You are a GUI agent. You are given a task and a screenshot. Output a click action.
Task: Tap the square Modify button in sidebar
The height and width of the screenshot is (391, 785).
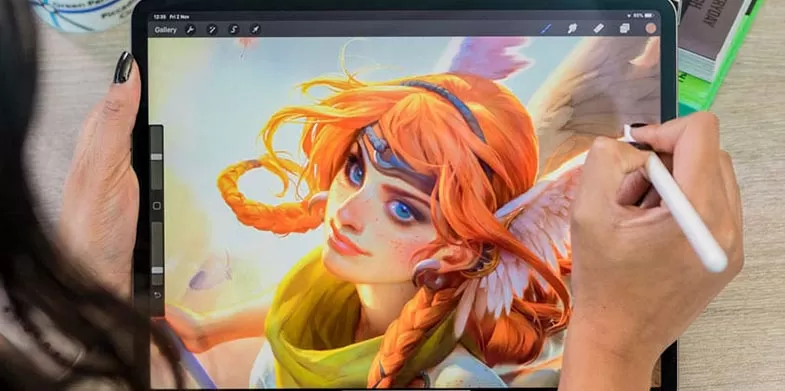click(157, 206)
